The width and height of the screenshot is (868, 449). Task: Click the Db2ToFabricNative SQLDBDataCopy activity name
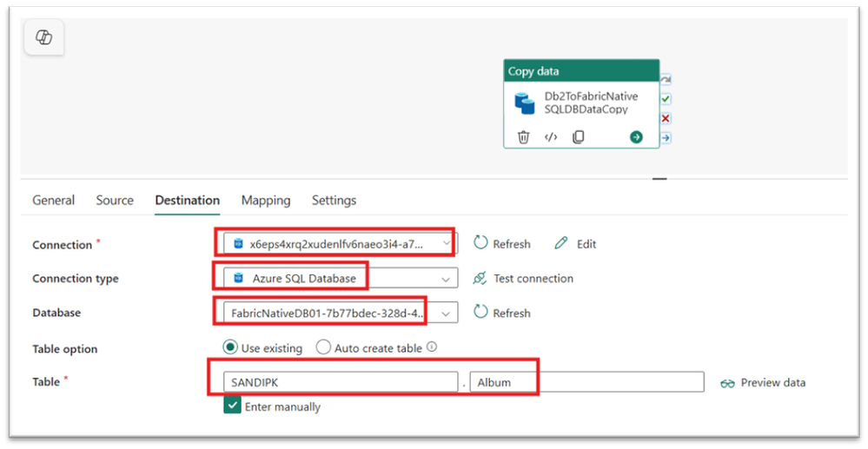(x=591, y=103)
